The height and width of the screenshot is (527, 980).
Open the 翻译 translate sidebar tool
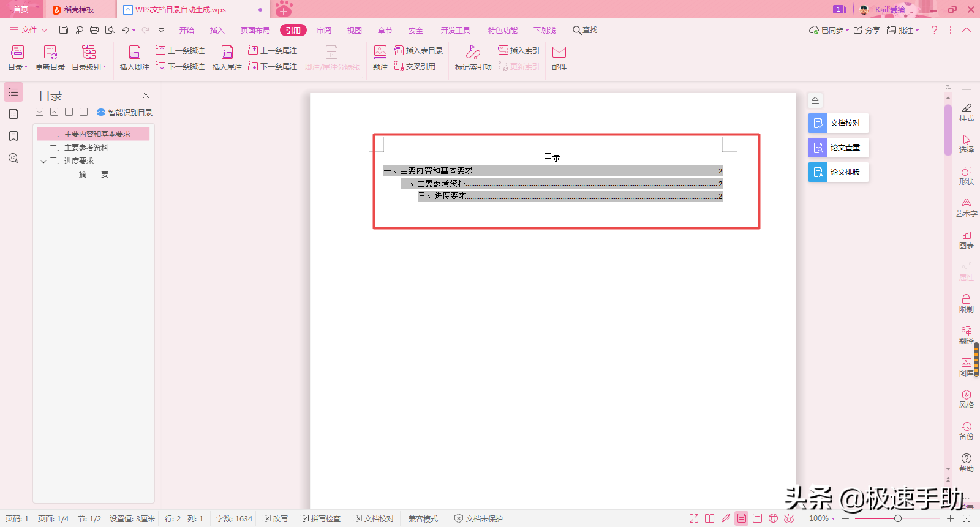pyautogui.click(x=967, y=335)
